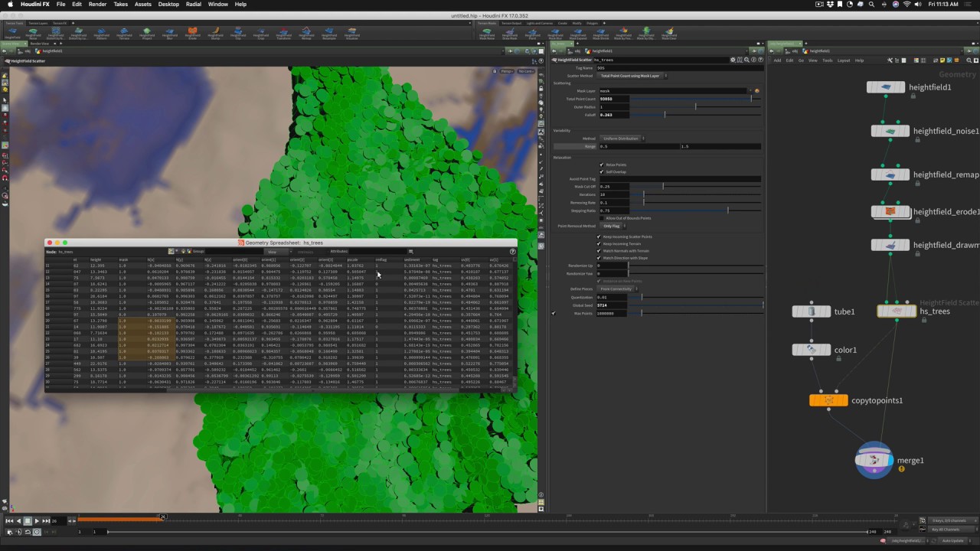Click the heightfield_erode1 node icon

890,211
